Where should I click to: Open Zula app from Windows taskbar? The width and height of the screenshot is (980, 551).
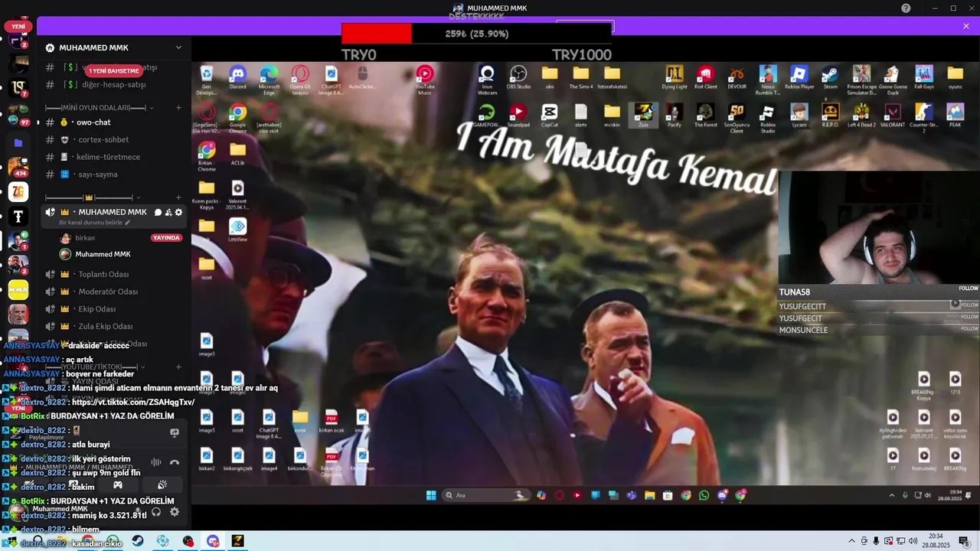(238, 541)
